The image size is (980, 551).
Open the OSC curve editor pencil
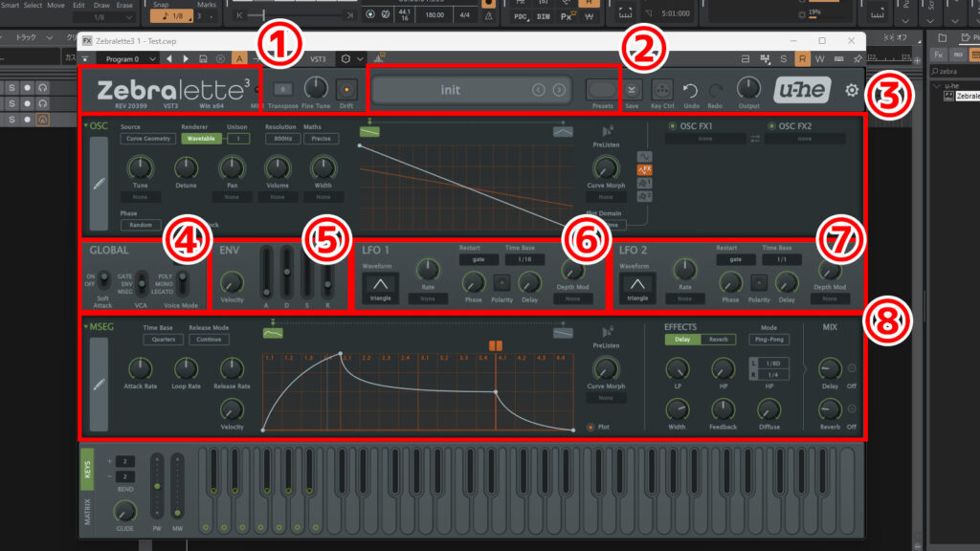pos(99,184)
